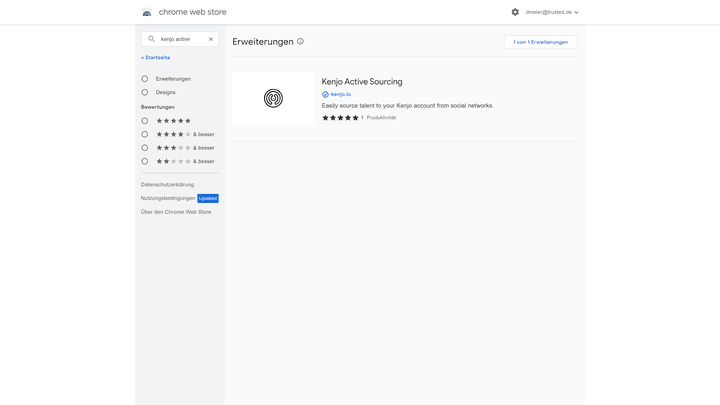Open settings via the gear icon

515,12
